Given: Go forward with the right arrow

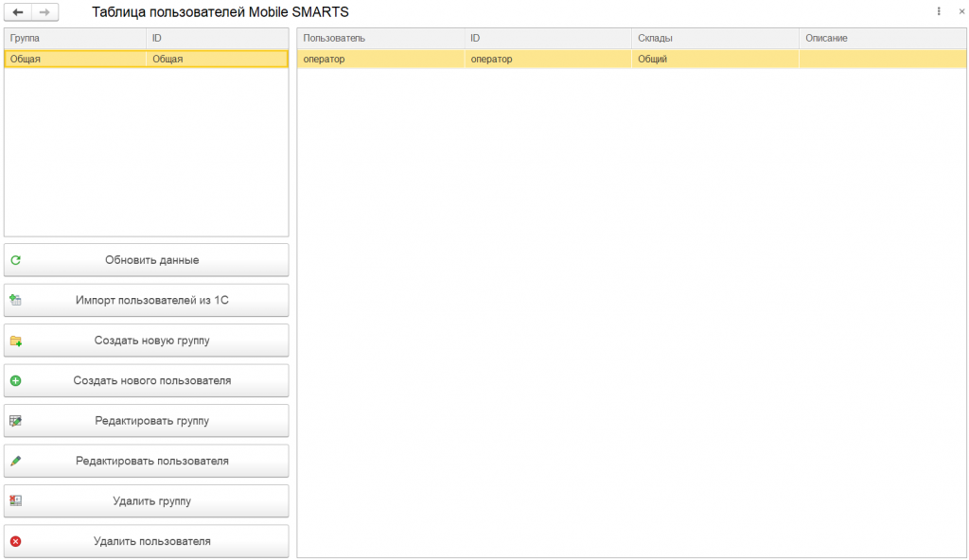Looking at the screenshot, I should coord(44,11).
